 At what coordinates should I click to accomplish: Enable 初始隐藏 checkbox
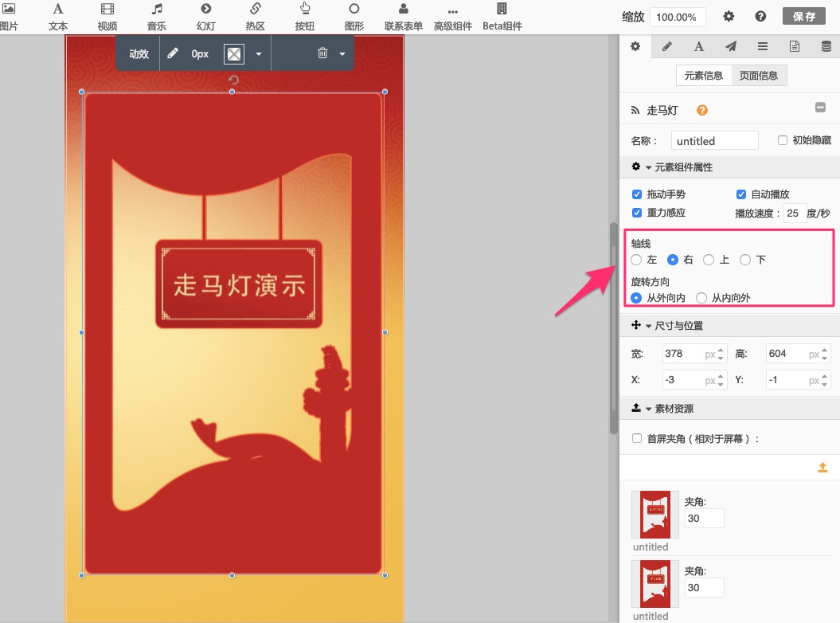[x=783, y=140]
